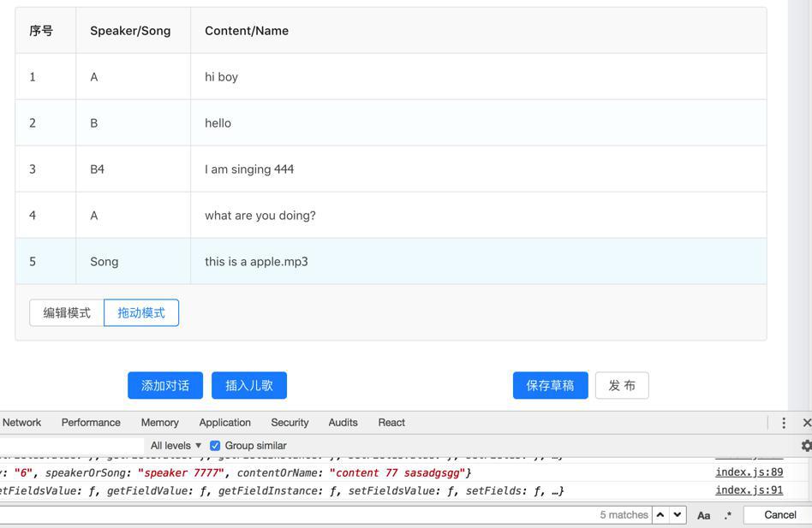812x528 pixels.
Task: Jump to previous search match
Action: [660, 515]
